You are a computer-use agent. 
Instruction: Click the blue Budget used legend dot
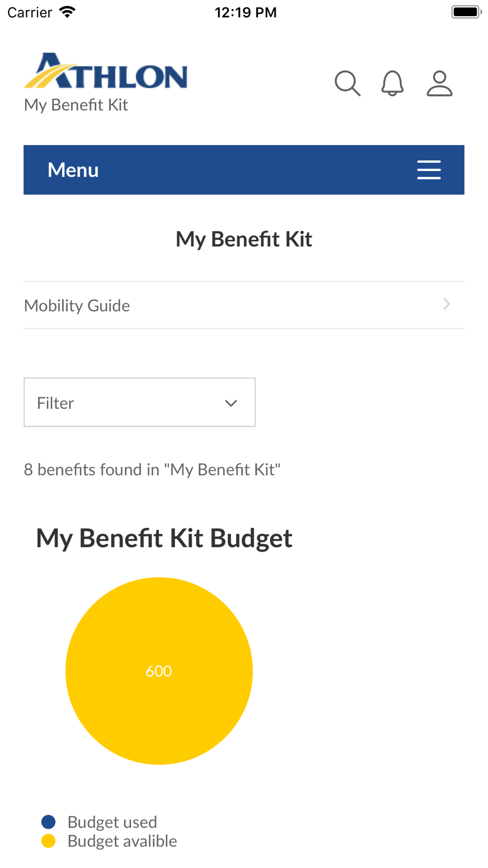[x=48, y=822]
